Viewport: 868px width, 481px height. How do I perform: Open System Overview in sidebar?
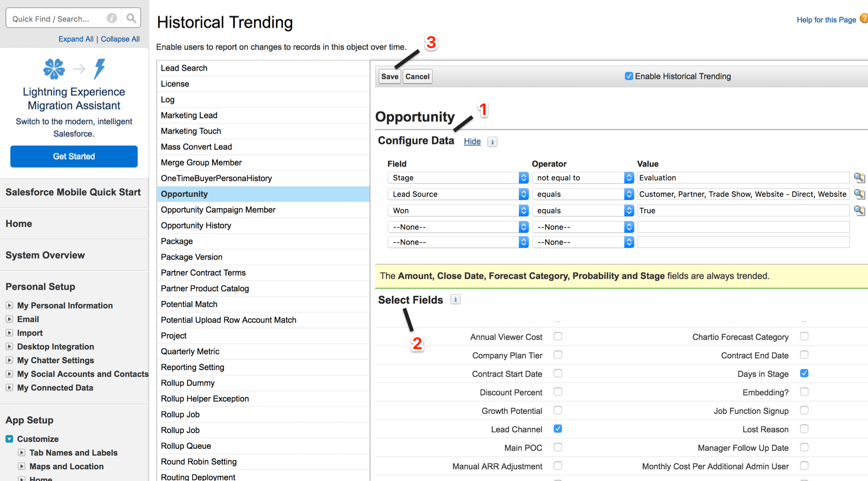pos(45,255)
